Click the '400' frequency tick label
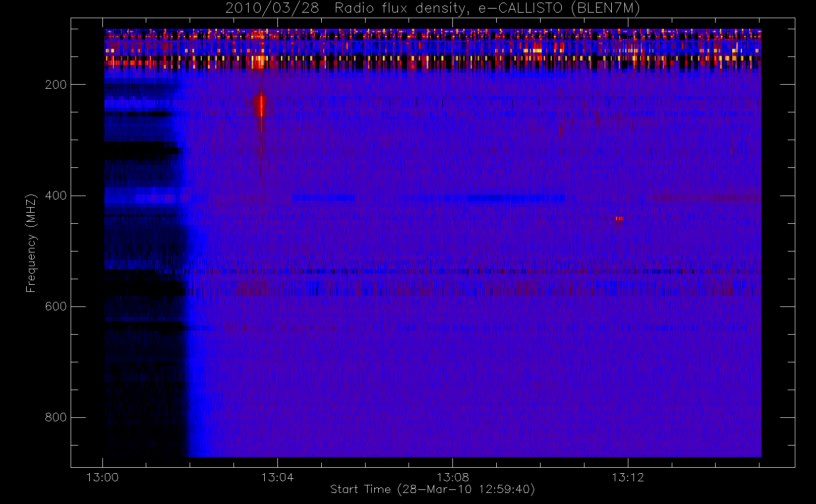Screen dimensions: 816x504 pyautogui.click(x=56, y=196)
